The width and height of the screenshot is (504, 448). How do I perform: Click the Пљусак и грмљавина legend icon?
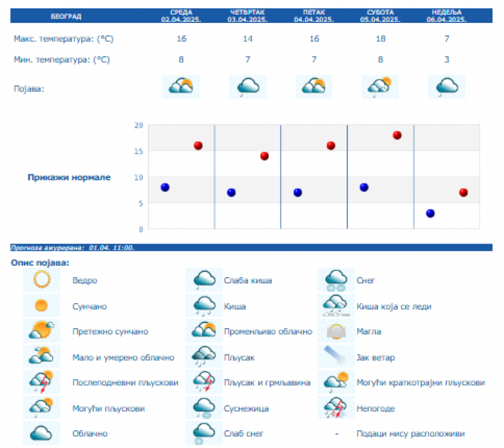coord(204,382)
